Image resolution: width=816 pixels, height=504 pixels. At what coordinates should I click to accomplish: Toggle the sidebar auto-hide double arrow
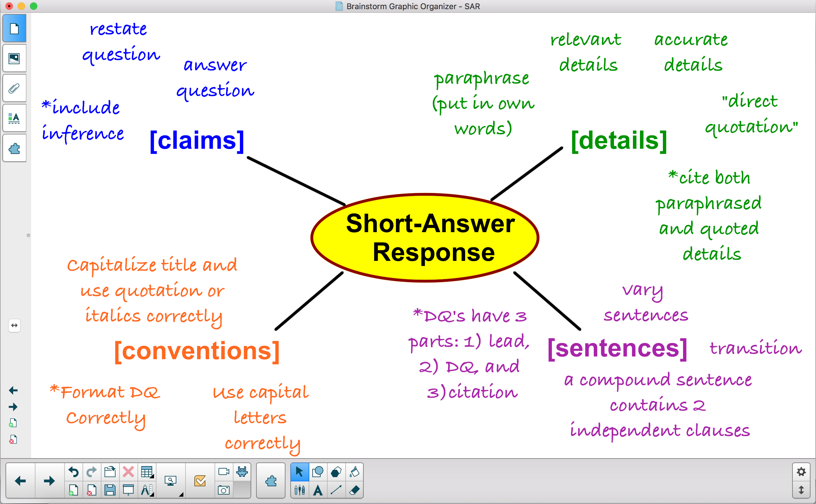click(14, 325)
